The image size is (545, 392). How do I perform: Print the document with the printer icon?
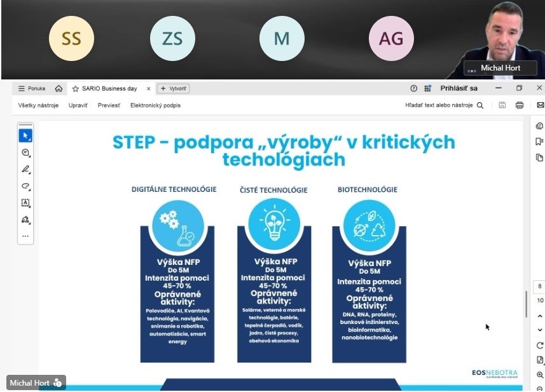click(520, 105)
